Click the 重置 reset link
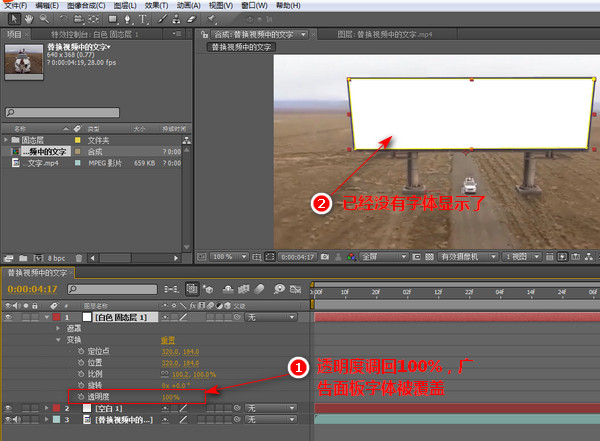The height and width of the screenshot is (441, 600). coord(168,340)
